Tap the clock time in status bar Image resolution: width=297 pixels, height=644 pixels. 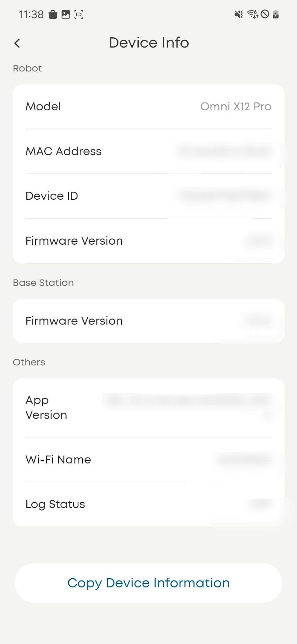click(x=31, y=14)
